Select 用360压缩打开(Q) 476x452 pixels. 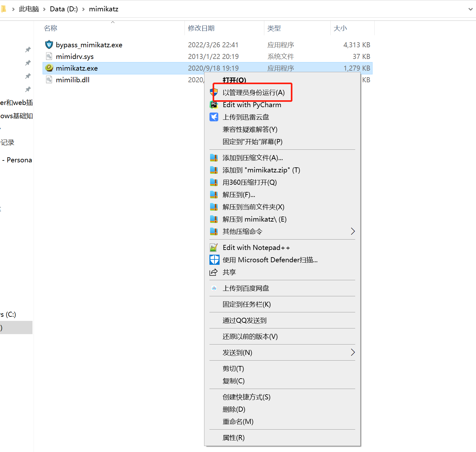point(250,182)
